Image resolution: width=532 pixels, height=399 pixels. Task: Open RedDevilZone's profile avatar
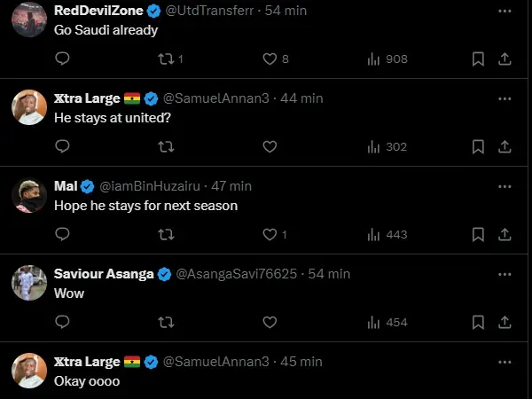[x=29, y=20]
